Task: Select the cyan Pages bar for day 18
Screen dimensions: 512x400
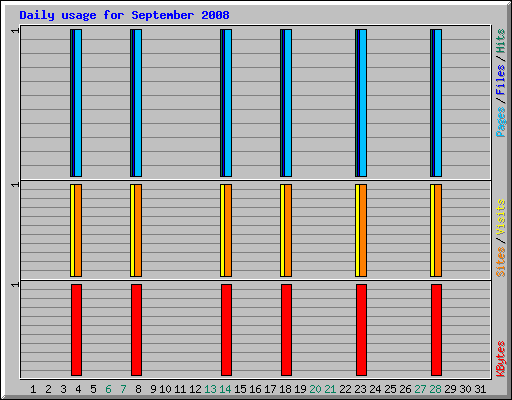Action: 288,103
